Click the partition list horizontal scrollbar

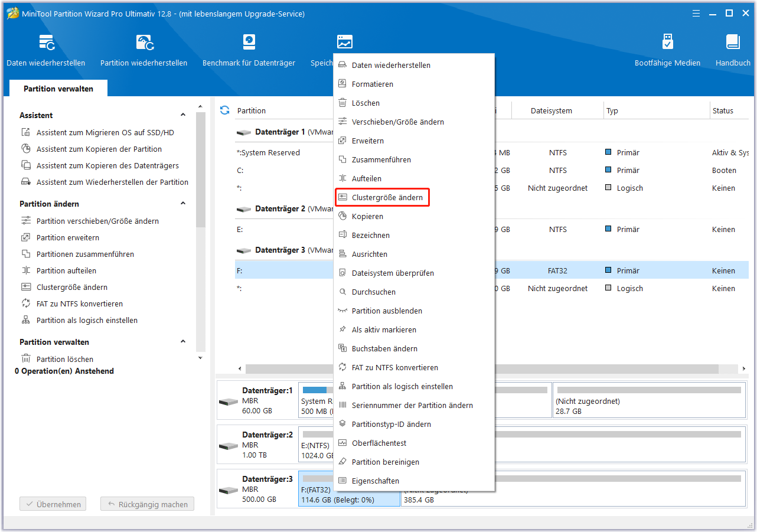[x=482, y=368]
